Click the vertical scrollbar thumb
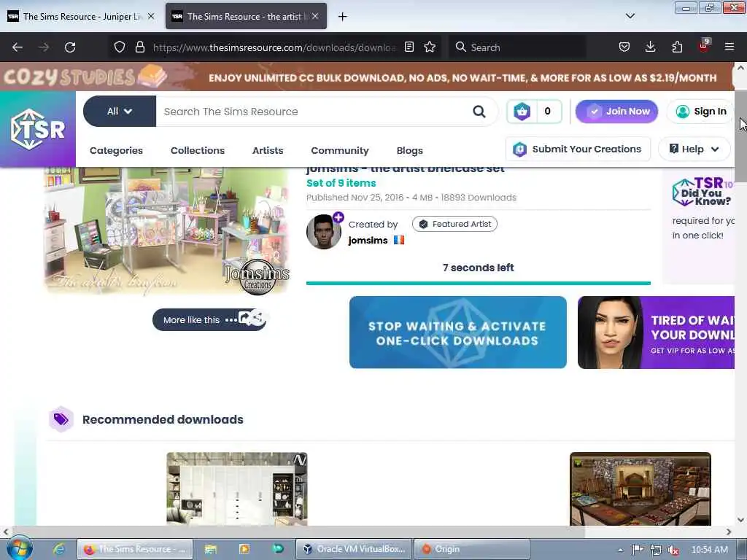747x560 pixels. coord(740,136)
